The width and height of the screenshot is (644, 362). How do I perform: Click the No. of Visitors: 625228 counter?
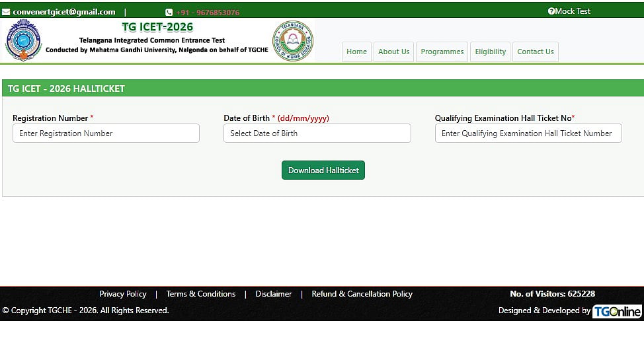552,294
